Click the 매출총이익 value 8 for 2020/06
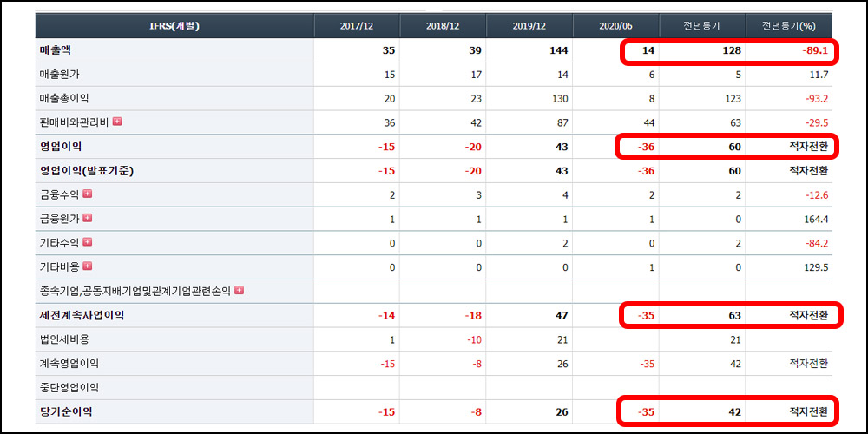868x434 pixels. 652,99
